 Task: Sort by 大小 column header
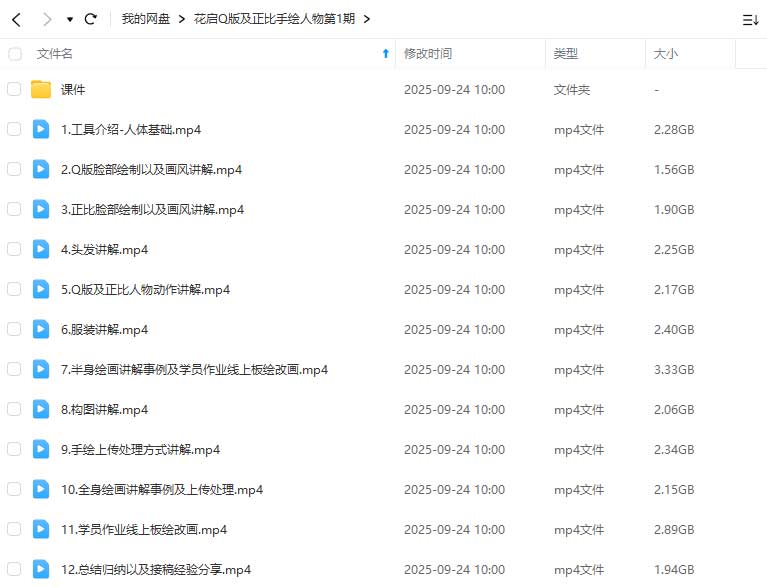[x=665, y=54]
